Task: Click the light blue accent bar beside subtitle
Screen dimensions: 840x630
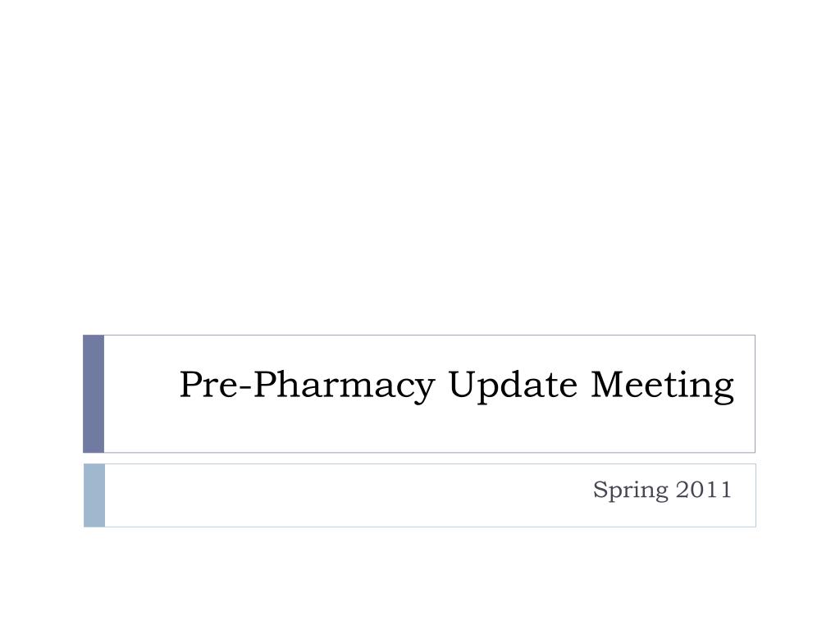Action: click(94, 495)
